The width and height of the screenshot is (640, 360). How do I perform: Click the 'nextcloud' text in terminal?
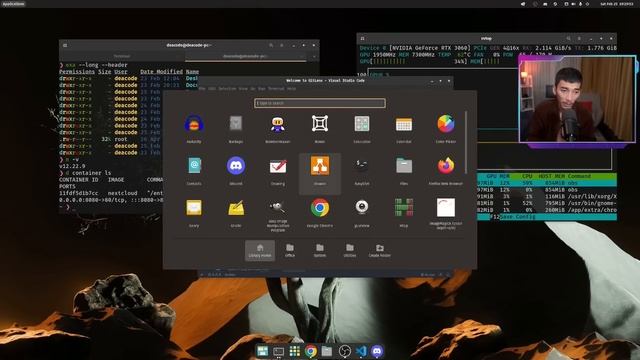(122, 193)
